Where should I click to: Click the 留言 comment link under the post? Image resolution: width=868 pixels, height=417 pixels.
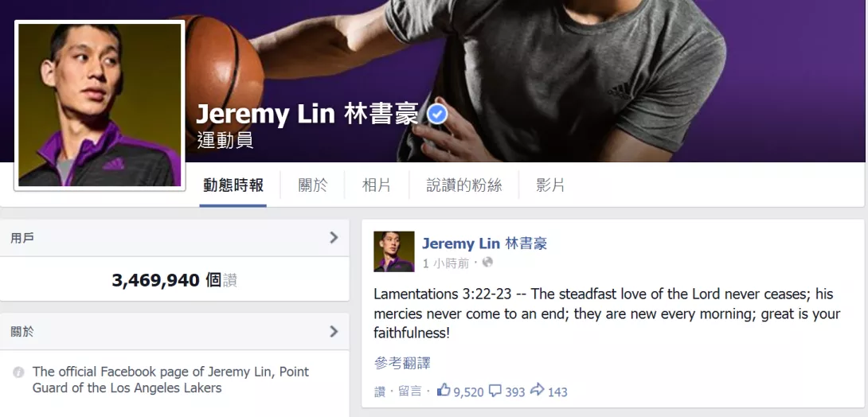409,392
